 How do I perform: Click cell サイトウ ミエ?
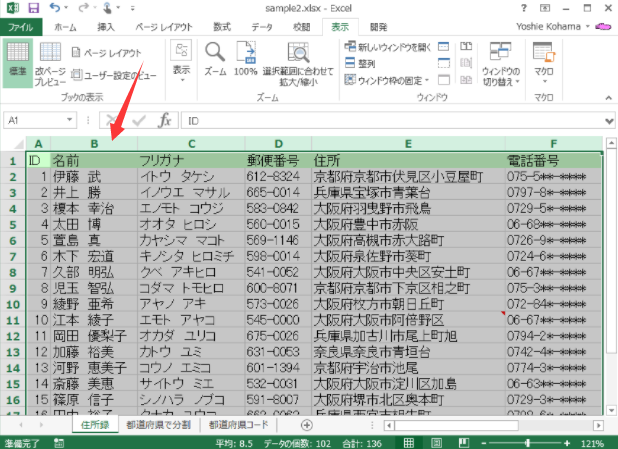coord(191,384)
